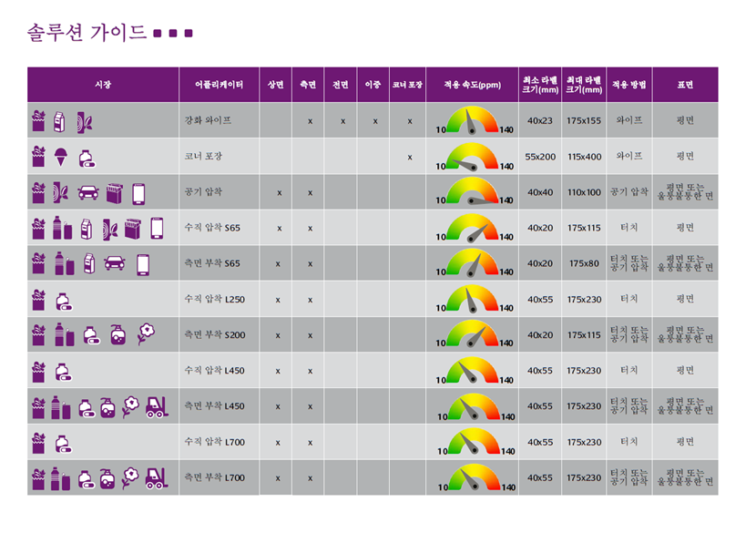Screen dimensions: 756x533
Task: Click the 전면 x mark in 강화 와이프 row
Action: (x=342, y=121)
